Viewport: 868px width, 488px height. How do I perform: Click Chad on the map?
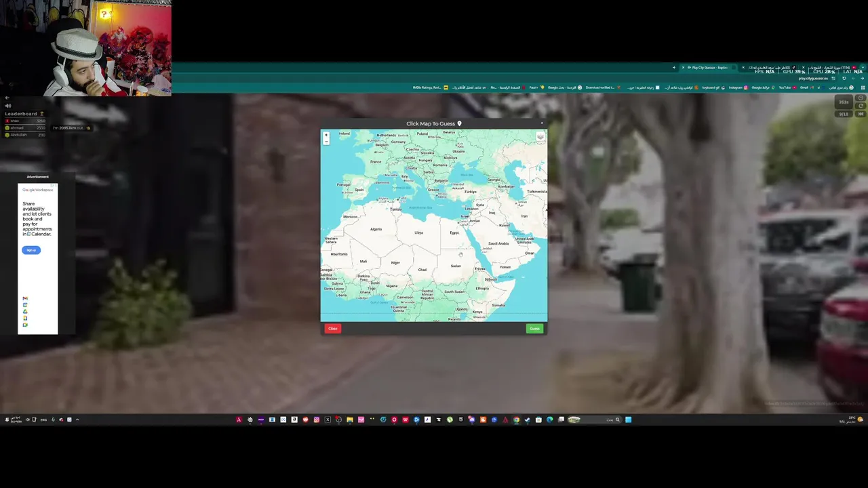pos(422,270)
